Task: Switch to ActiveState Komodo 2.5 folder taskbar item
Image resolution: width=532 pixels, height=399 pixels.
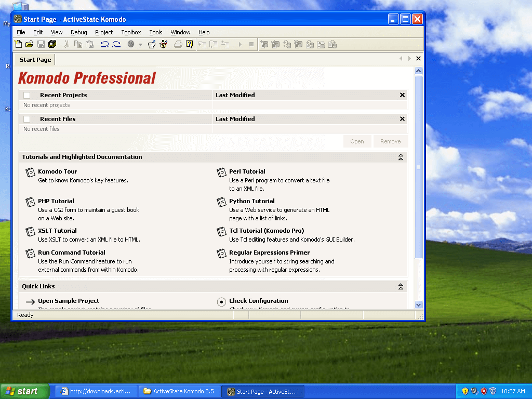Action: click(180, 391)
